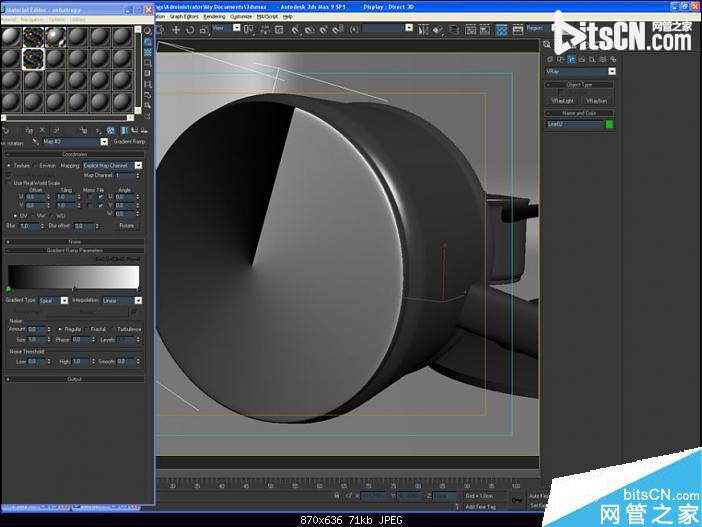This screenshot has height=527, width=702.
Task: Select the Lights category icon in Create panel
Action: click(571, 59)
